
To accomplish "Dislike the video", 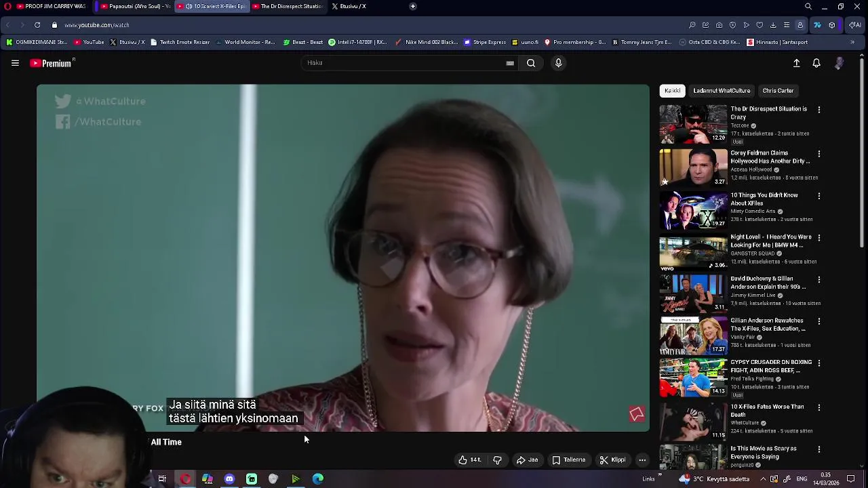I will [x=497, y=460].
